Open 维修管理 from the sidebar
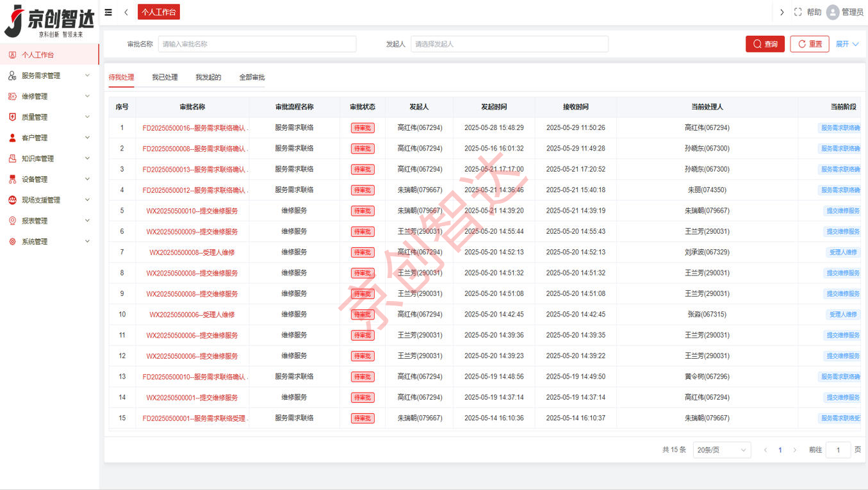Screen dimensions: 868x490 click(35, 97)
